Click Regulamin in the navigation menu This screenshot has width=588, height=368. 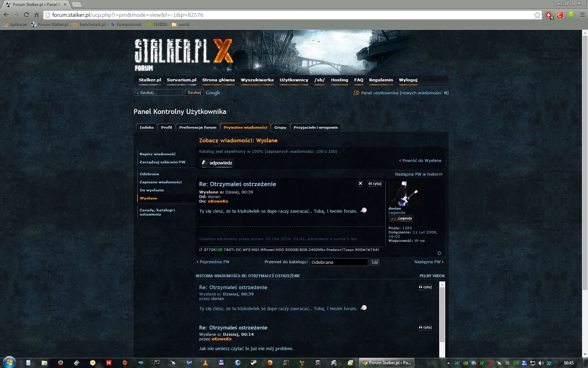pos(381,80)
